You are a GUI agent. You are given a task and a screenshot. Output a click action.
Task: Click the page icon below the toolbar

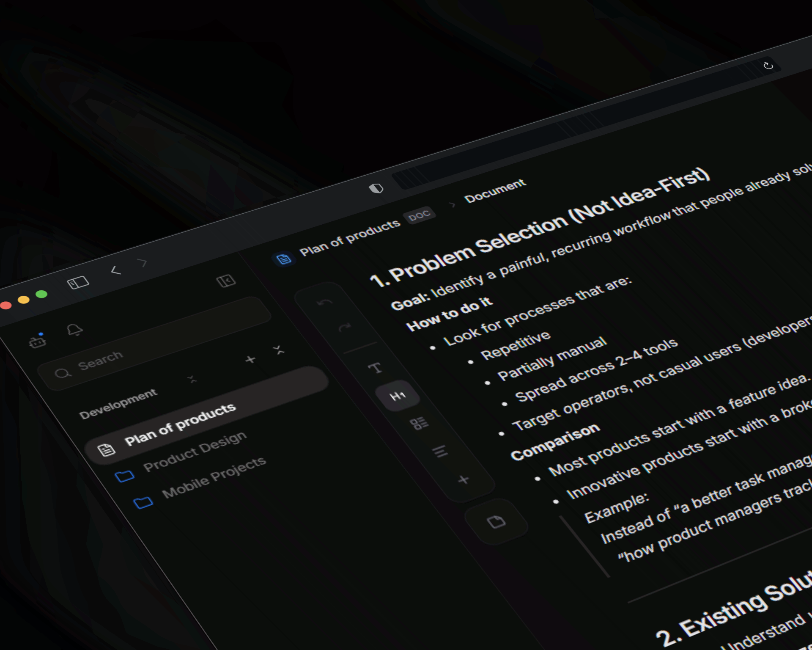click(496, 522)
